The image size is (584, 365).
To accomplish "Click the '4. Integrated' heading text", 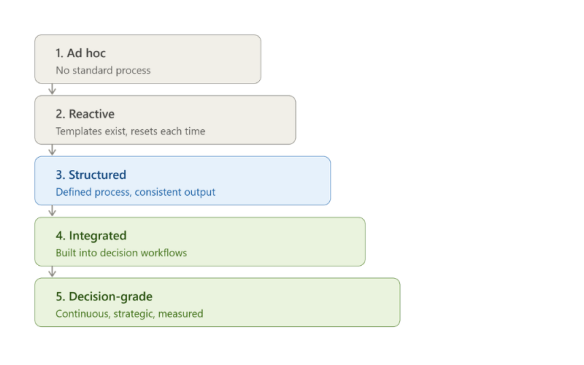I will (x=91, y=235).
